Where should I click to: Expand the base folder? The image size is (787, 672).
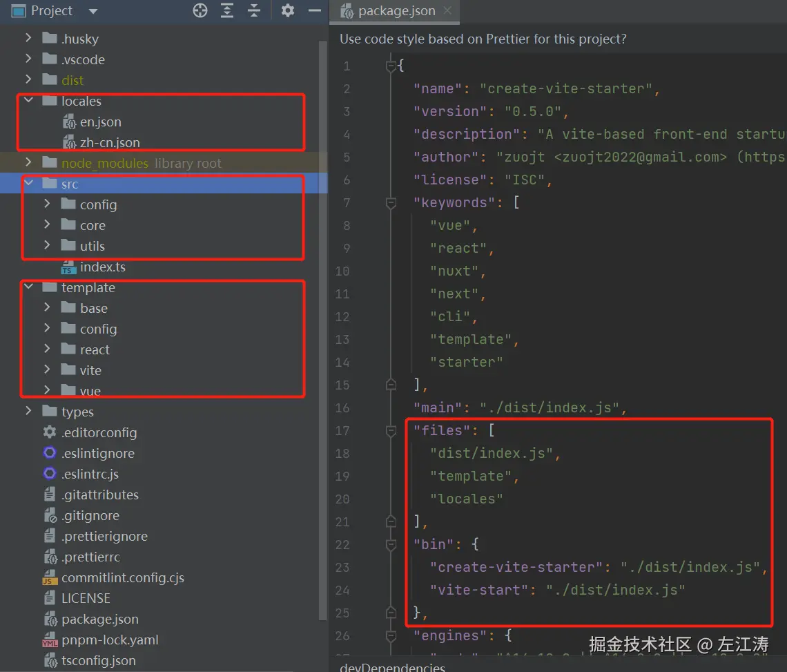click(x=47, y=307)
